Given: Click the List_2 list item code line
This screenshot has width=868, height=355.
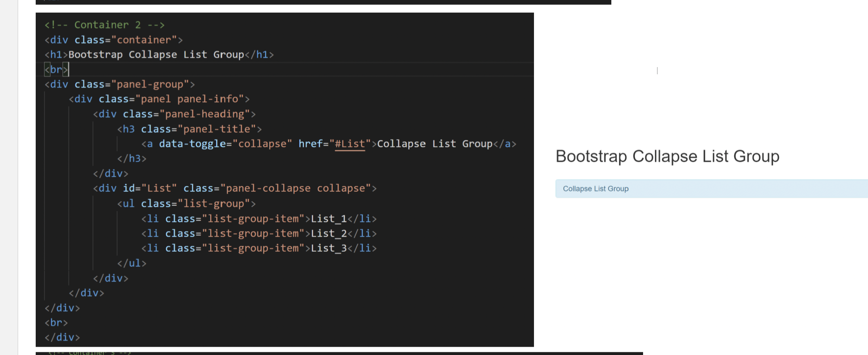Looking at the screenshot, I should (259, 233).
